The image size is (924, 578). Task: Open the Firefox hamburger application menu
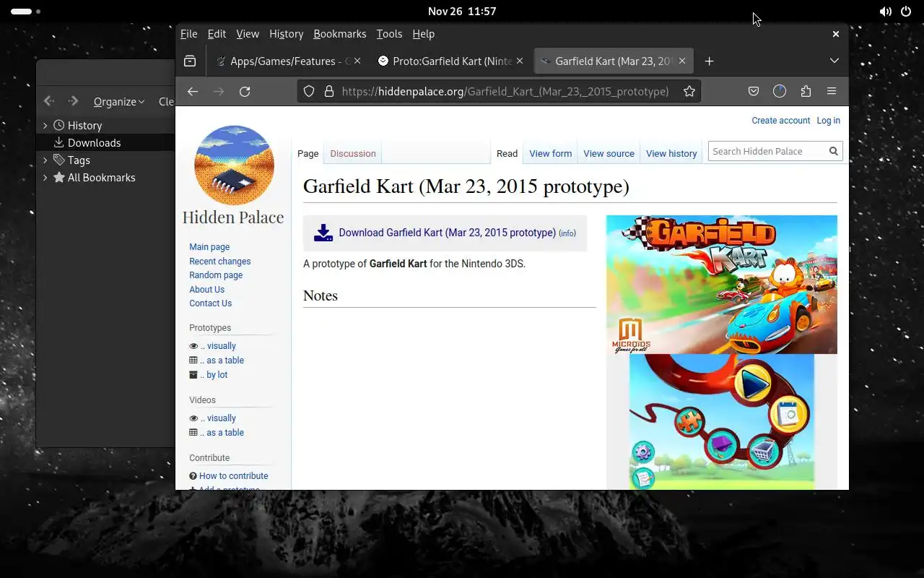tap(832, 92)
